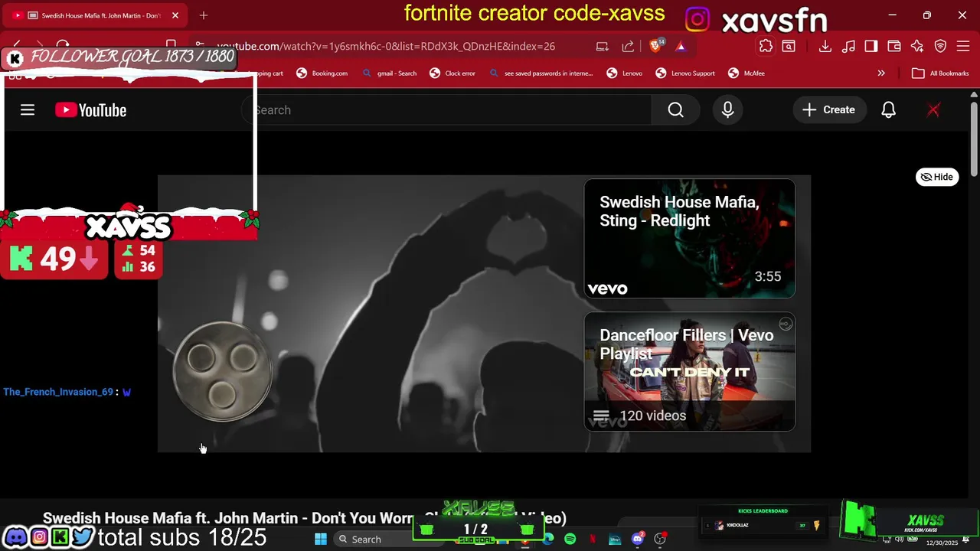The image size is (980, 551).
Task: Open the Downloads arrow icon
Action: (825, 46)
